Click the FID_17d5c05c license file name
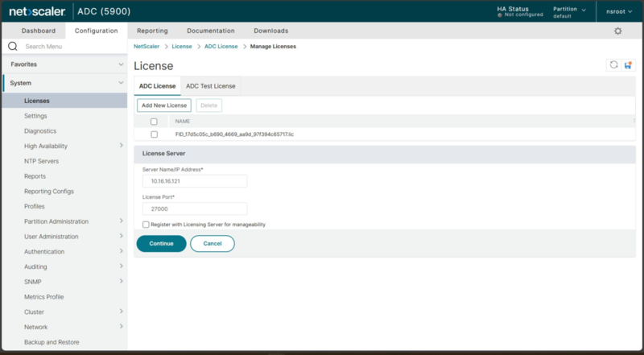Viewport: 644px width, 355px height. 234,134
